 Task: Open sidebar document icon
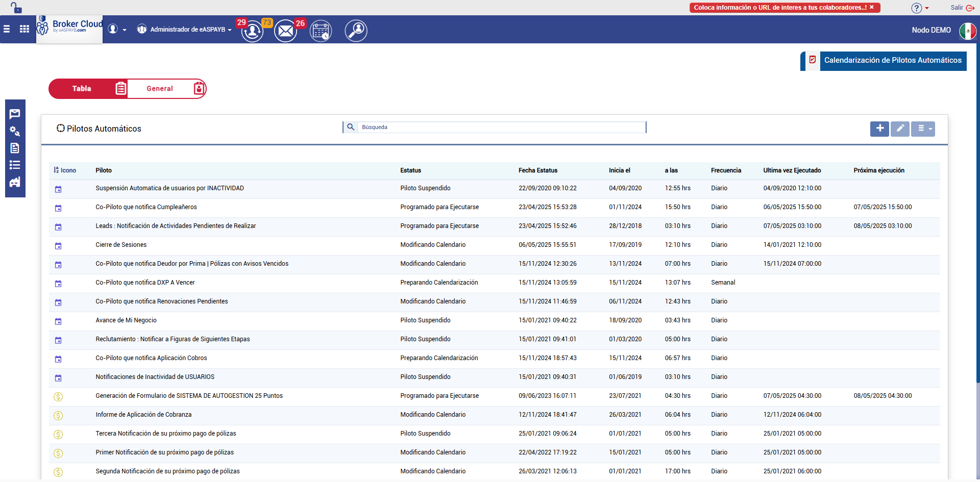[x=15, y=148]
